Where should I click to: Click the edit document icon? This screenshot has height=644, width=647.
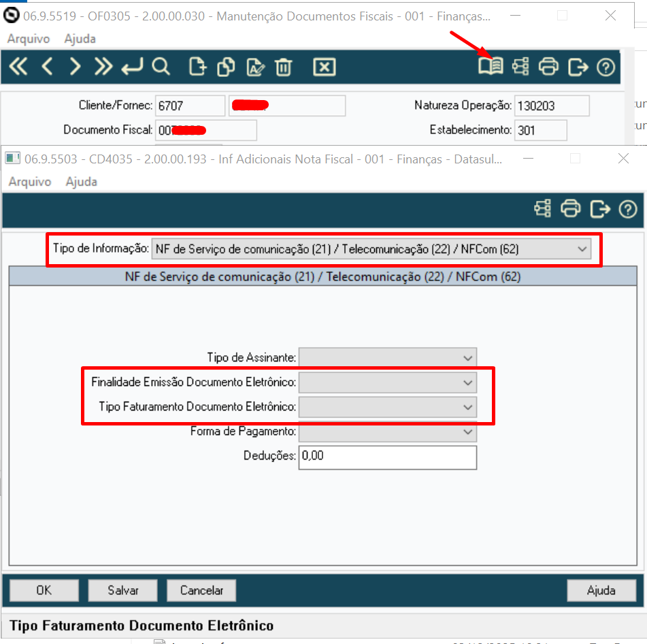tap(255, 67)
